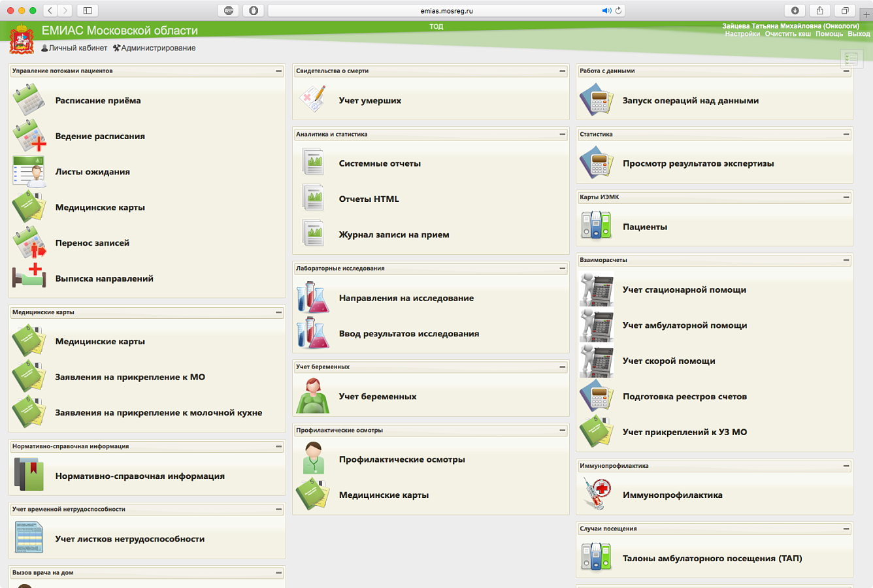Click the Выход link
Image resolution: width=873 pixels, height=588 pixels.
coord(859,34)
